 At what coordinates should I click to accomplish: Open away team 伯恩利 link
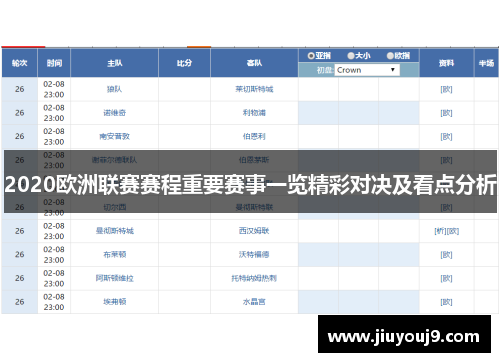(x=254, y=136)
